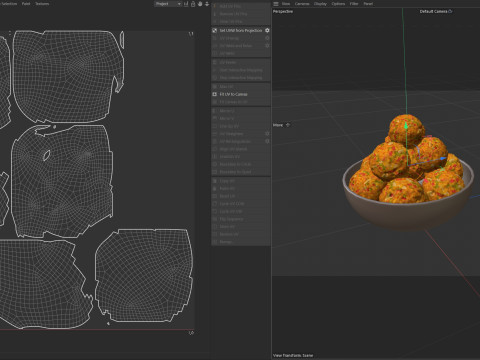Open viewport Options menu
This screenshot has height=360, width=480.
[x=338, y=4]
